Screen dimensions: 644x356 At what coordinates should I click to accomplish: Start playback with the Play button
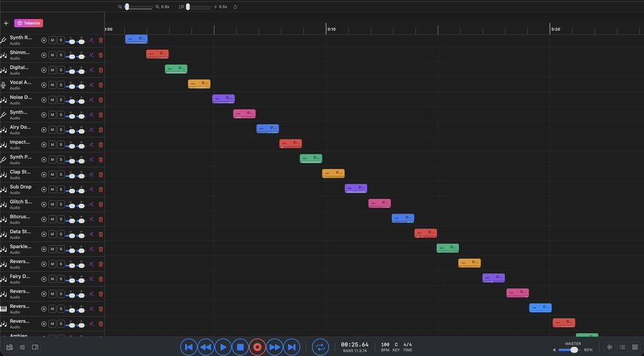click(223, 347)
